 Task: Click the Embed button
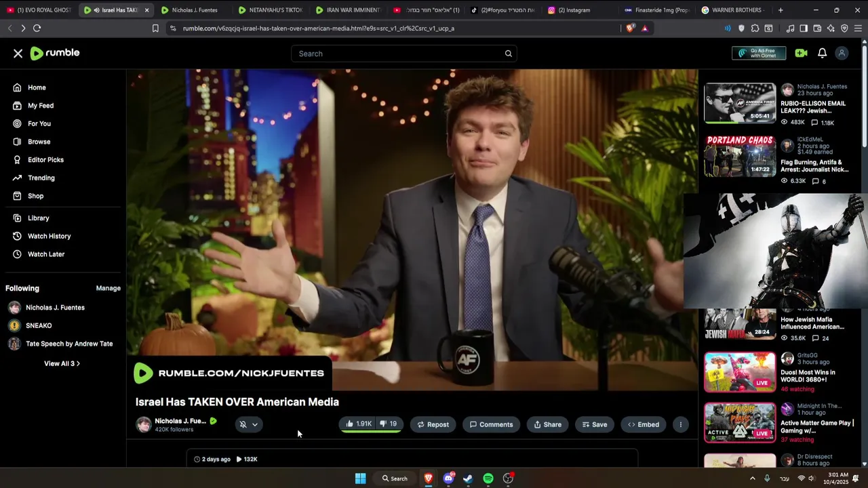click(643, 424)
